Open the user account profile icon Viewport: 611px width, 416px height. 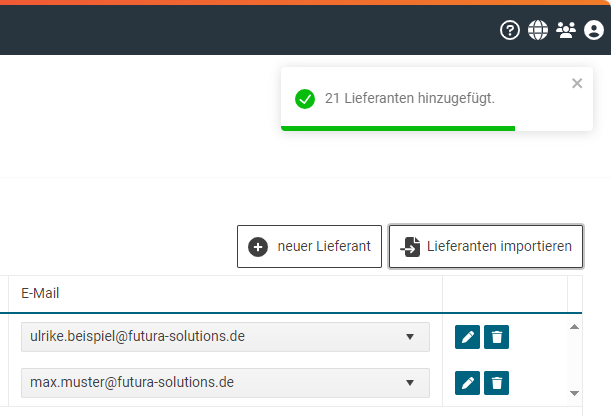pyautogui.click(x=594, y=30)
